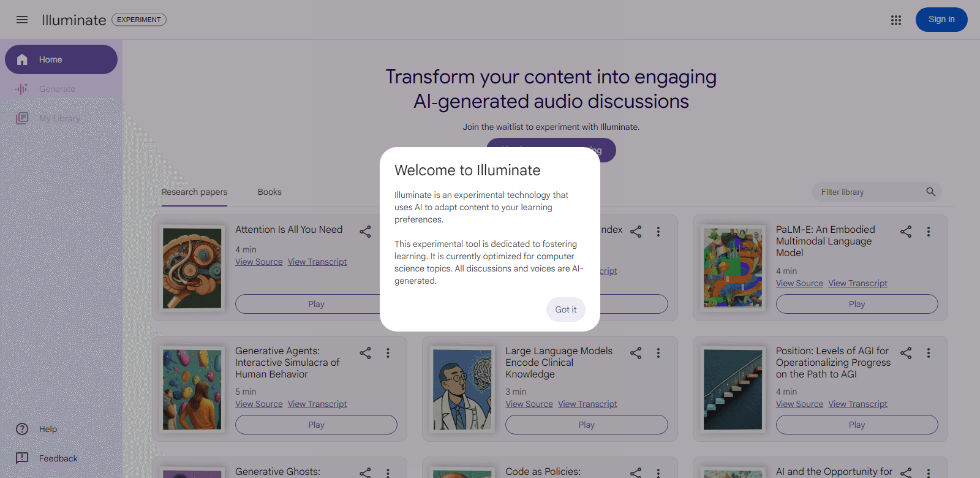Click the PaLM-E artwork thumbnail

733,268
